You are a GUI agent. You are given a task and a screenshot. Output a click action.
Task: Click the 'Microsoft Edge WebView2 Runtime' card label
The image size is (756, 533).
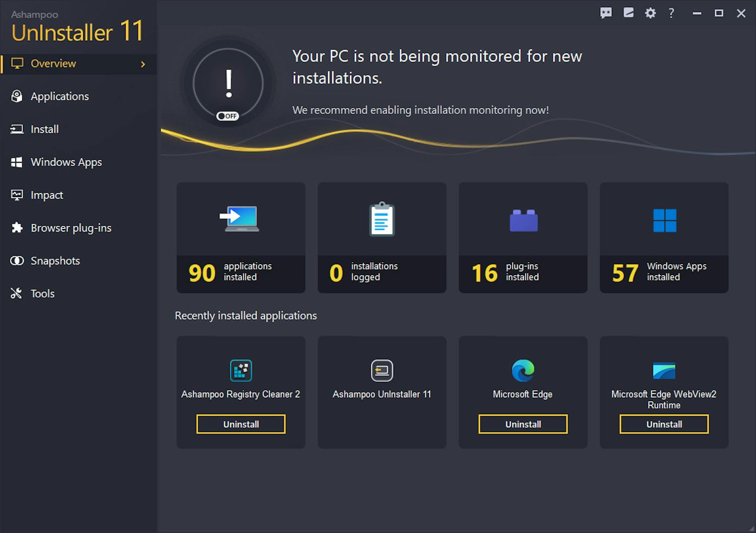pyautogui.click(x=664, y=399)
